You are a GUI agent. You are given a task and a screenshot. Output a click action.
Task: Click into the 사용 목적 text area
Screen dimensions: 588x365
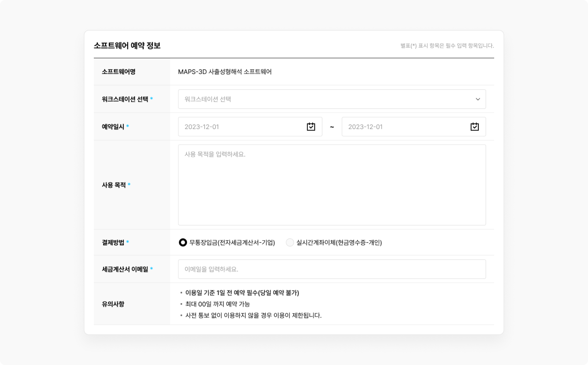tap(332, 185)
